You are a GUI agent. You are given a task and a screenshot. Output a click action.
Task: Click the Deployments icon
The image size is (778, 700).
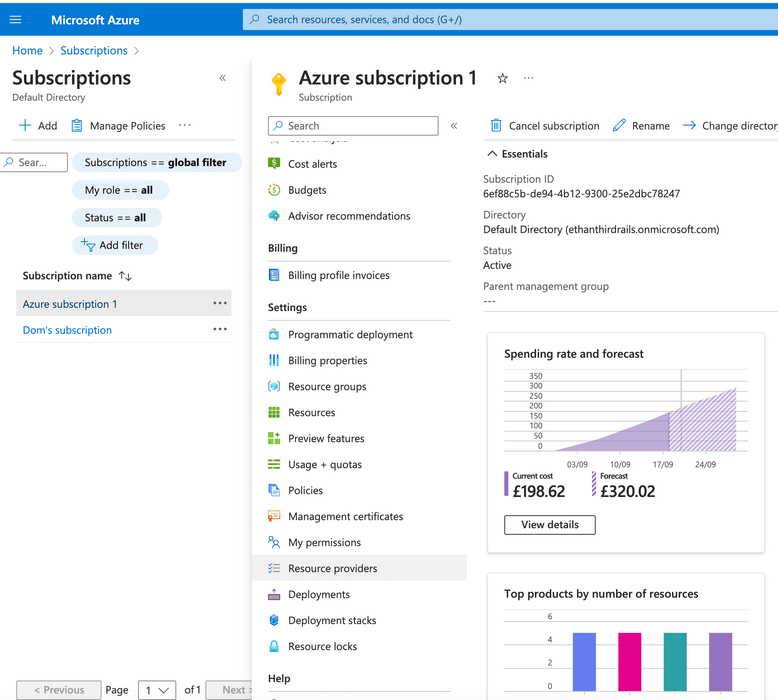click(274, 594)
